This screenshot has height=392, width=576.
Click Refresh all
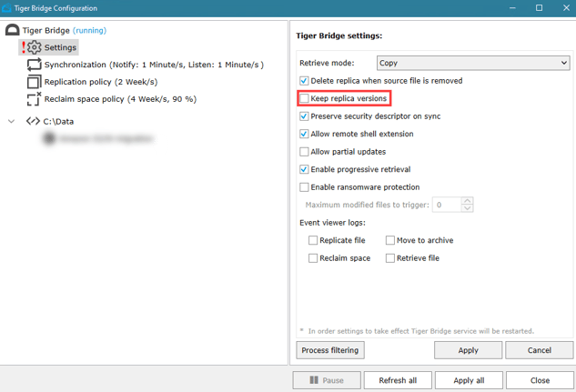398,380
